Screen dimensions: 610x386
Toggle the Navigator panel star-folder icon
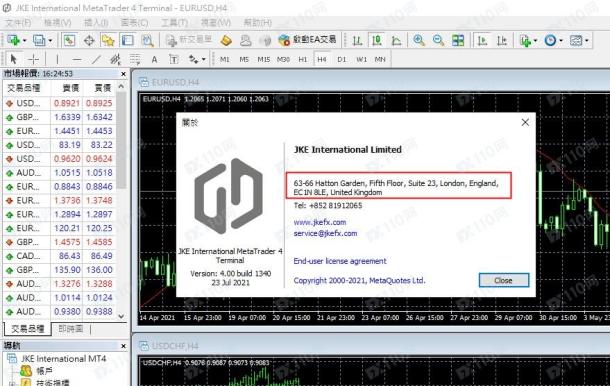click(108, 40)
